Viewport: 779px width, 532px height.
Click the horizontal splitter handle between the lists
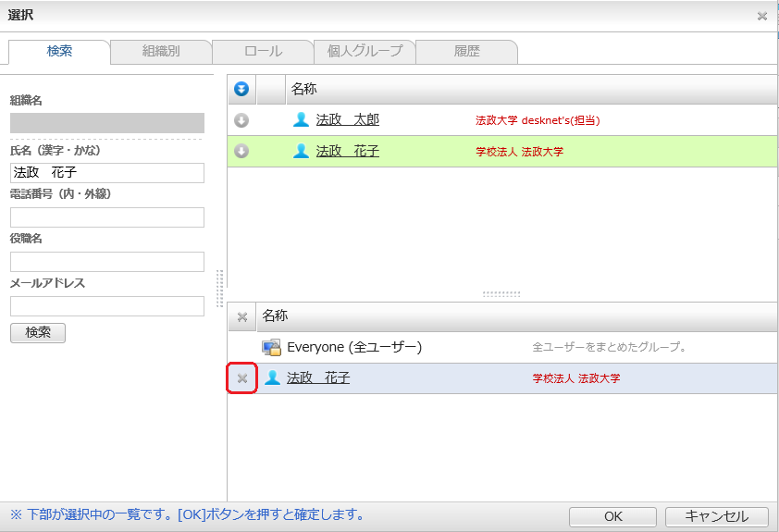pyautogui.click(x=501, y=294)
